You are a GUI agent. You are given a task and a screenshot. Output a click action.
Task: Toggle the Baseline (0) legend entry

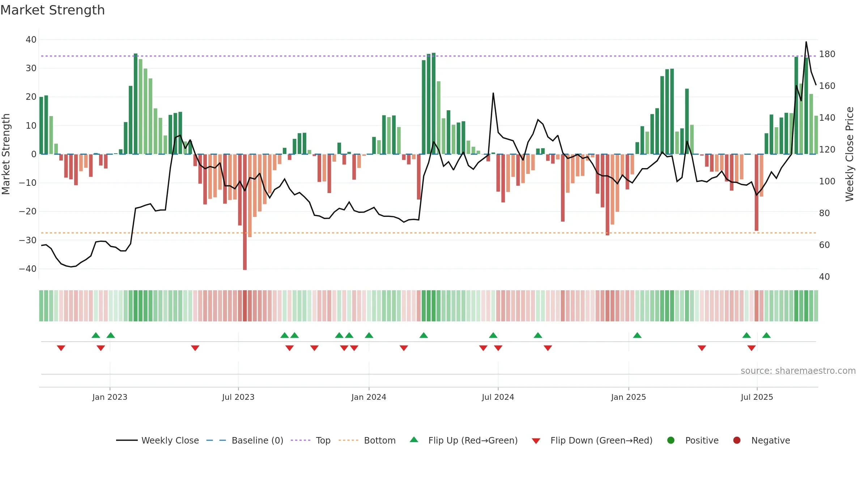244,440
